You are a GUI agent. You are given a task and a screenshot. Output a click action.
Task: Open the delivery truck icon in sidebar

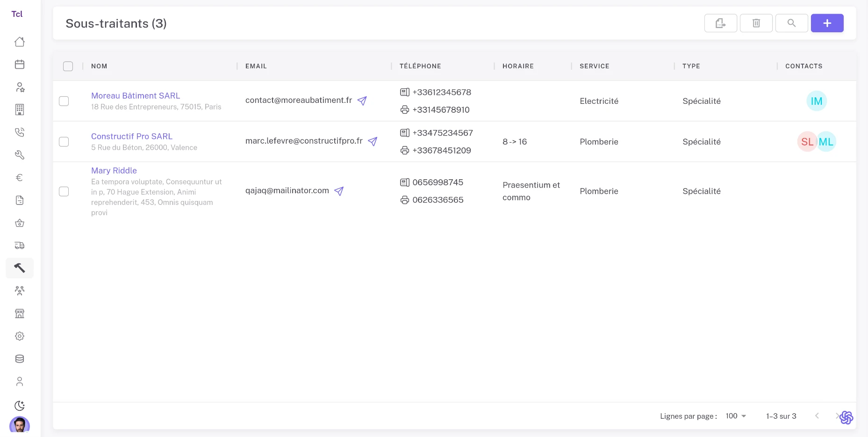20,245
